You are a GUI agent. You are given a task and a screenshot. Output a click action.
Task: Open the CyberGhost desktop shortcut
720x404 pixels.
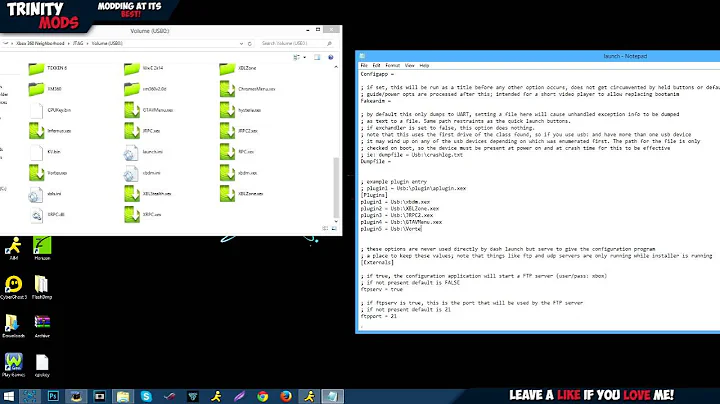(x=13, y=288)
